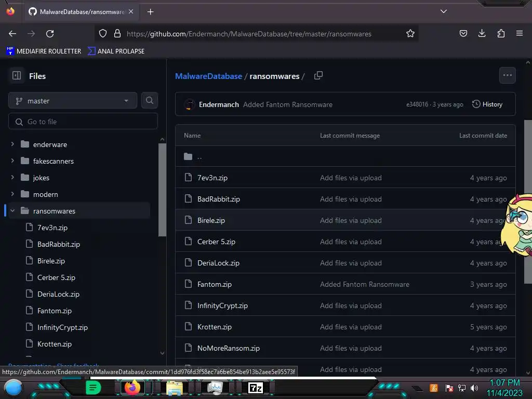
Task: Open the Firefox downloads panel
Action: pyautogui.click(x=482, y=33)
